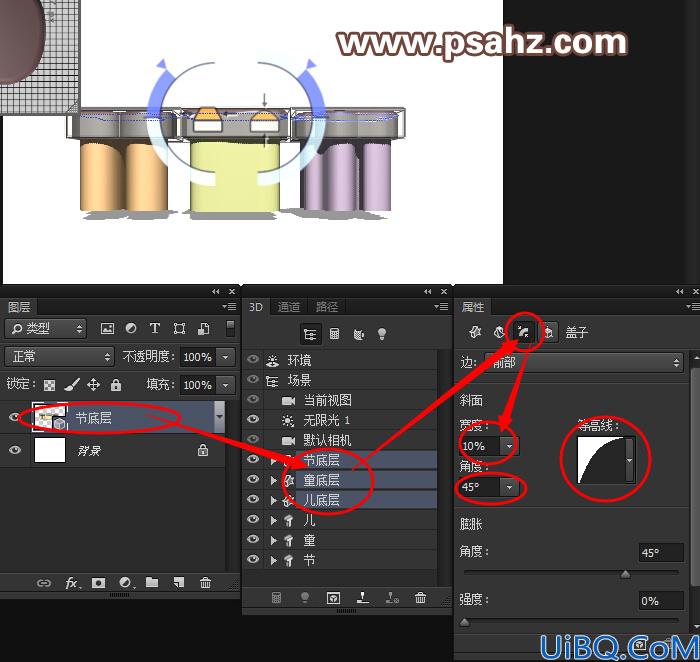
Task: Open the 不透明度 opacity dropdown arrow
Action: click(x=226, y=357)
